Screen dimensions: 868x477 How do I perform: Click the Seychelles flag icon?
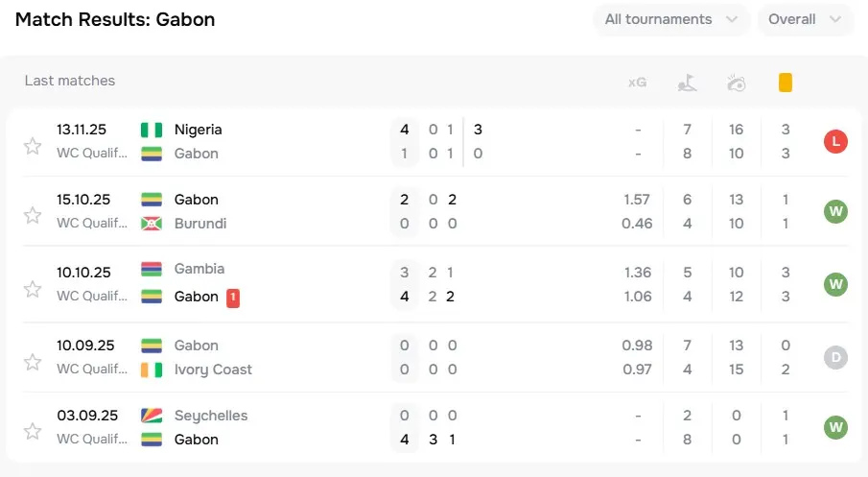[152, 416]
